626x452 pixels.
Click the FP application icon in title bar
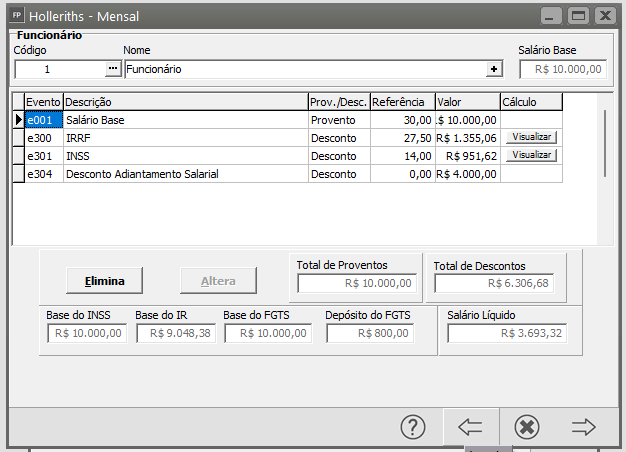point(17,16)
